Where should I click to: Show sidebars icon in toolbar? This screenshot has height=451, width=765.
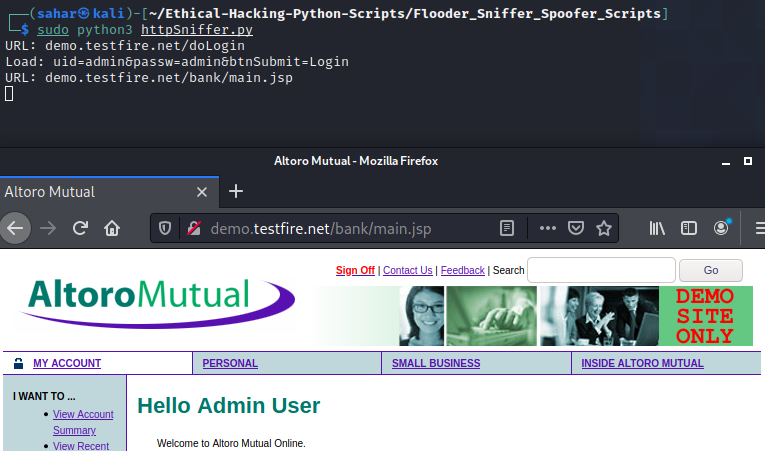point(688,228)
